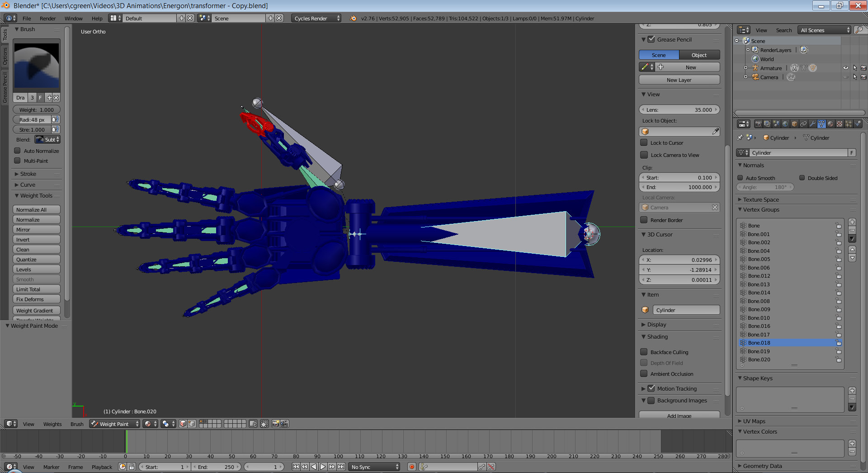Open the Cycles Render engine dropdown
This screenshot has width=868, height=473.
click(x=316, y=18)
